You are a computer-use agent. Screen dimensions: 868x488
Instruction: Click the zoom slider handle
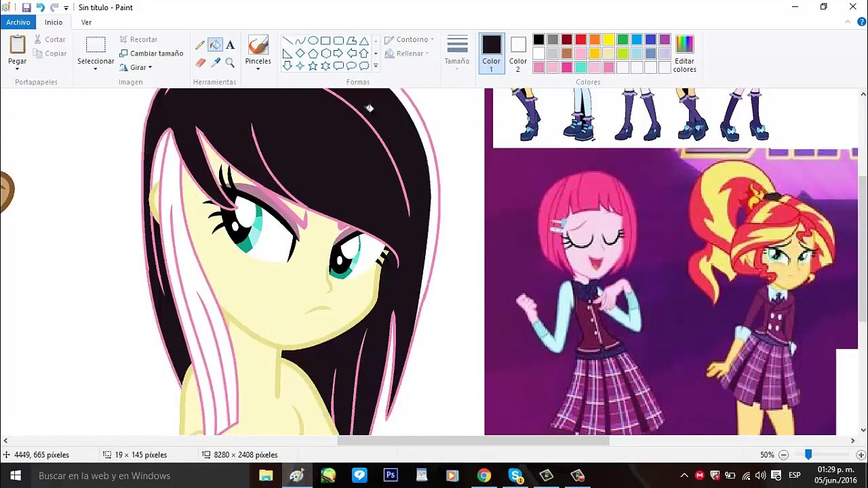click(x=808, y=455)
